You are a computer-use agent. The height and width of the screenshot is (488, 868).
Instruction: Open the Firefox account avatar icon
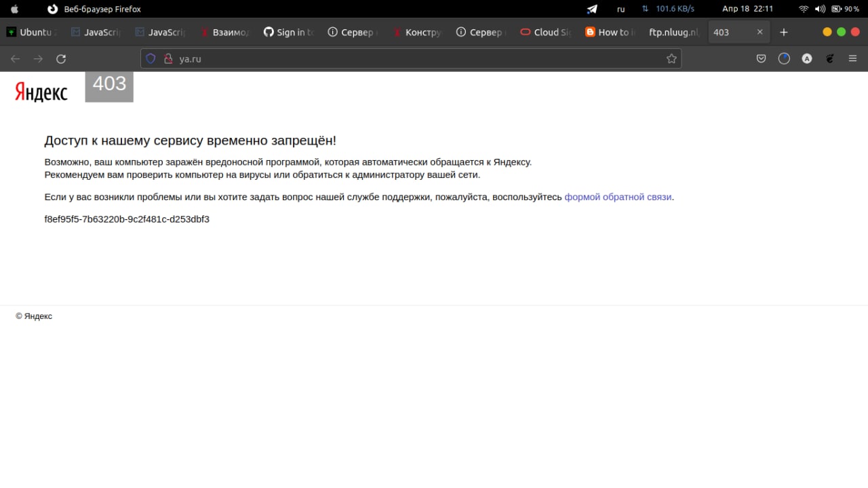(x=807, y=59)
